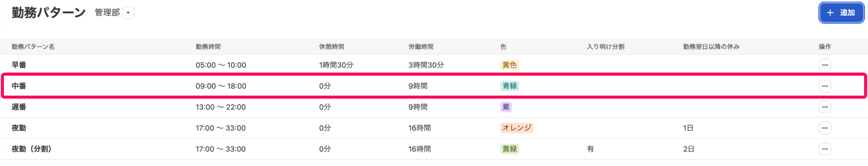Select the 夜勤（分割） pattern name

click(x=32, y=149)
